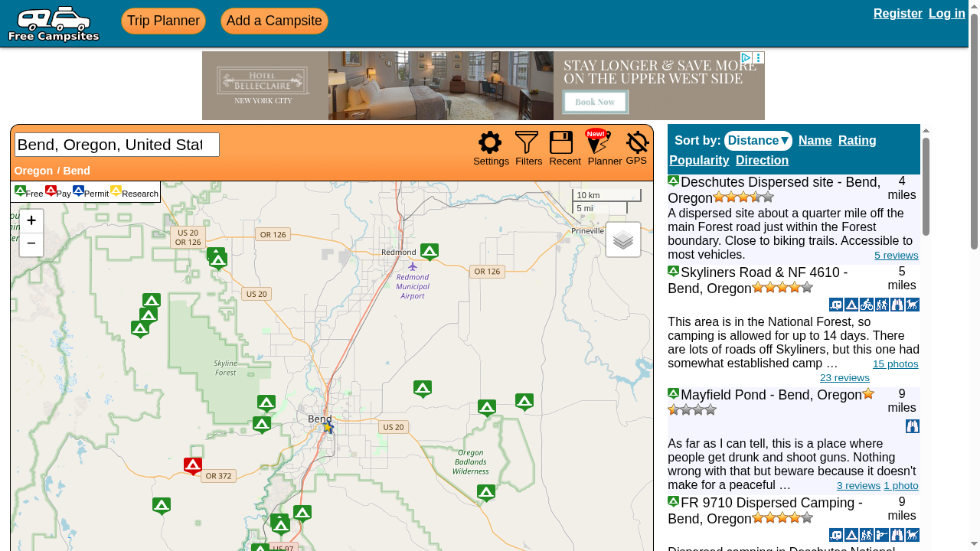Click shooting icon in FR 9710 listing

[882, 535]
